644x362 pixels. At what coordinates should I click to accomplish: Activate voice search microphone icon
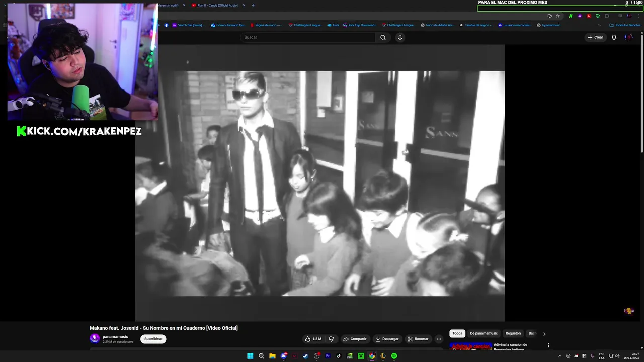(x=400, y=37)
